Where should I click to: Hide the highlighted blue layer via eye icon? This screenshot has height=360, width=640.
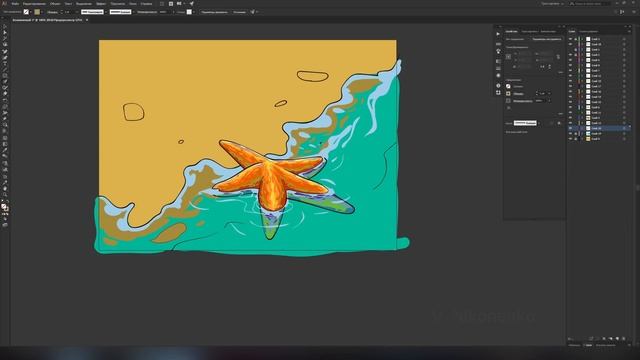point(570,128)
